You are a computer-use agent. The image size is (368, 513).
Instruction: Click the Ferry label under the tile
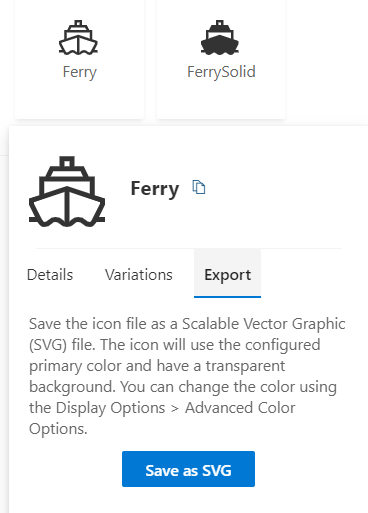(x=80, y=72)
